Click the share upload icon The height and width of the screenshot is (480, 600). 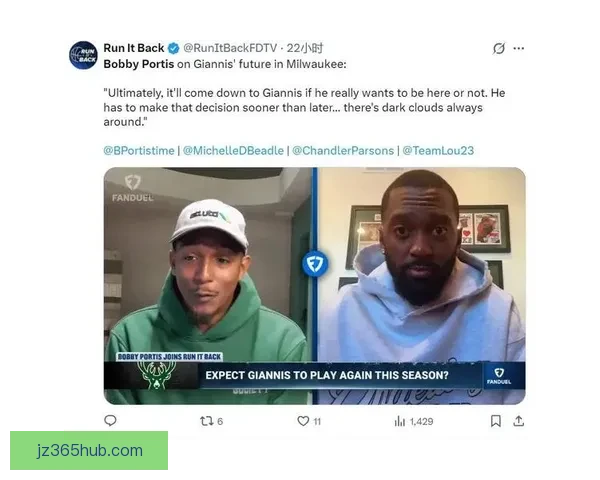(x=518, y=421)
